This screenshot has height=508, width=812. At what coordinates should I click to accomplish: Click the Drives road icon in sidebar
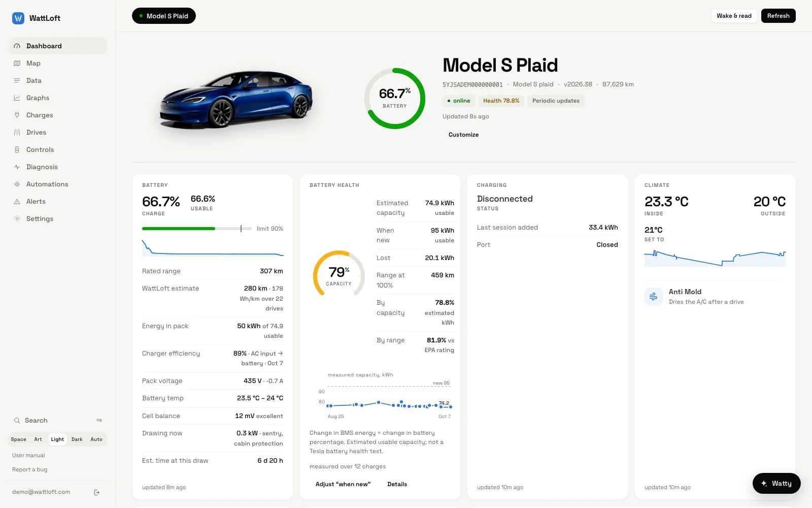click(17, 132)
